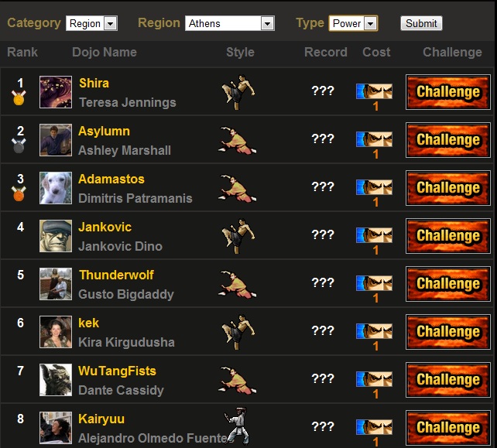This screenshot has height=448, width=497.
Task: Click the gold medal icon at rank 1
Action: pyautogui.click(x=19, y=97)
